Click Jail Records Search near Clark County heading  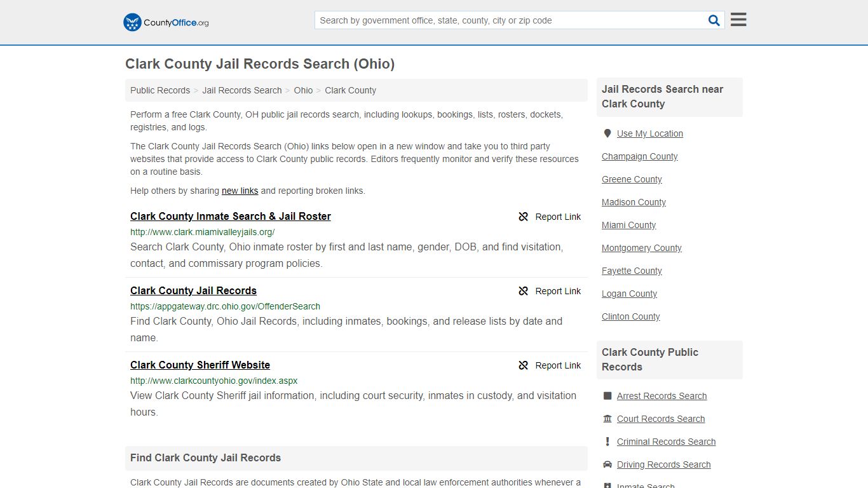[x=663, y=97]
